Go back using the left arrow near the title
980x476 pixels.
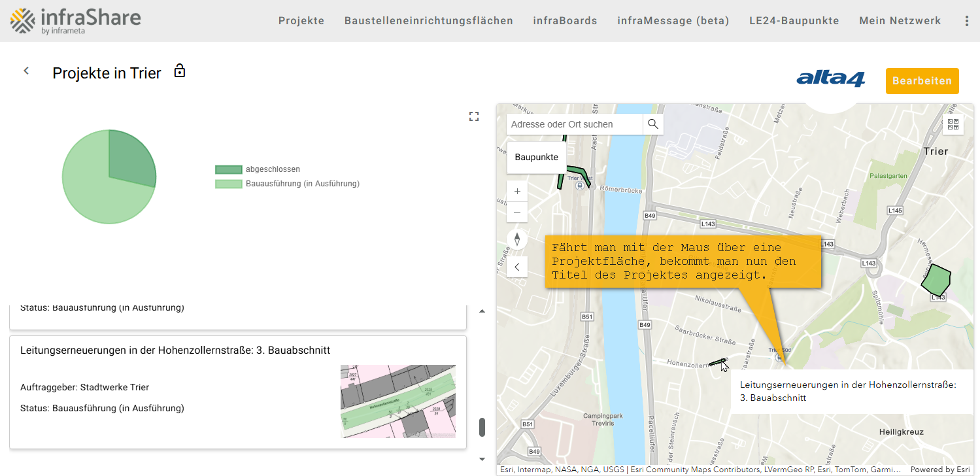pos(25,70)
